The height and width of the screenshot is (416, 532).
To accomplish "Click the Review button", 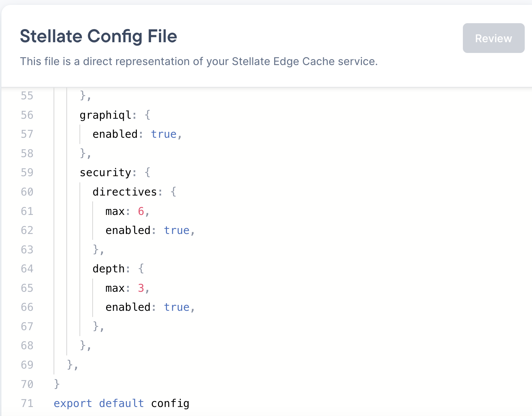I will coord(493,38).
